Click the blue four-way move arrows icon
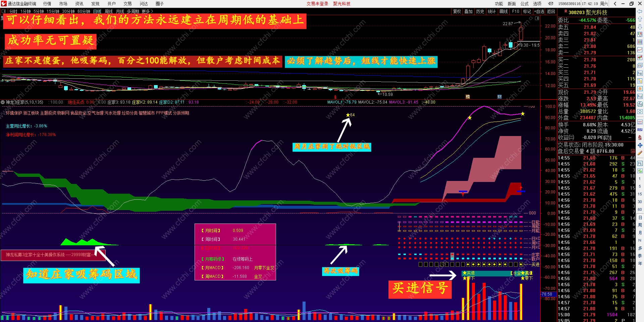Image resolution: width=644 pixels, height=322 pixels. pos(640,145)
